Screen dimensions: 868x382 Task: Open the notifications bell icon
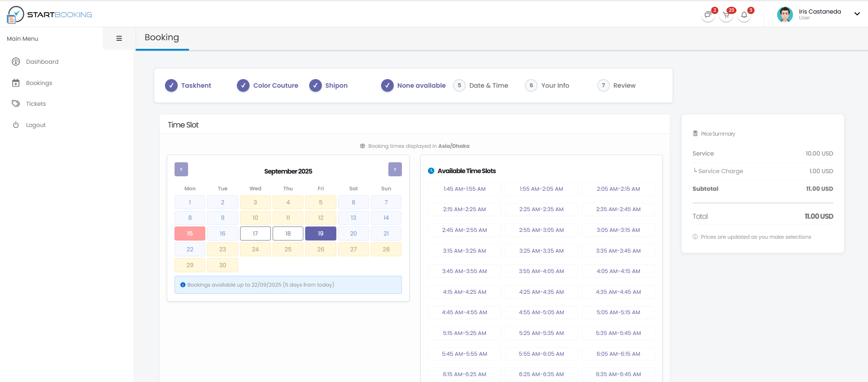(744, 15)
